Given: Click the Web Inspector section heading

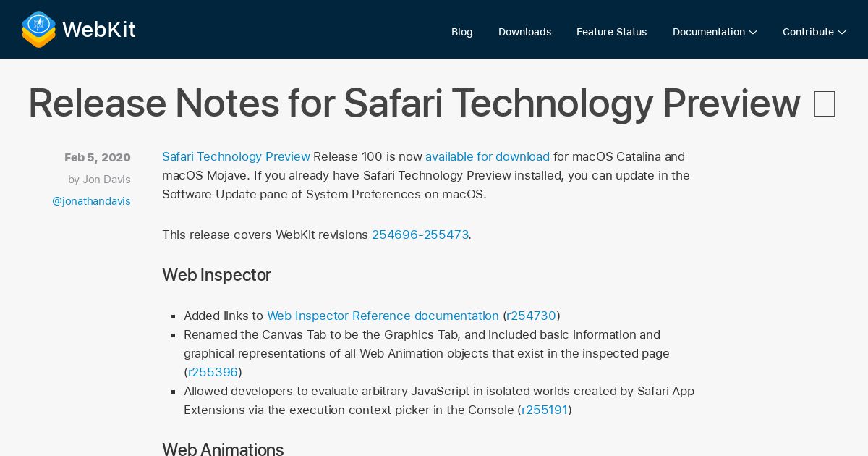Looking at the screenshot, I should click(216, 275).
